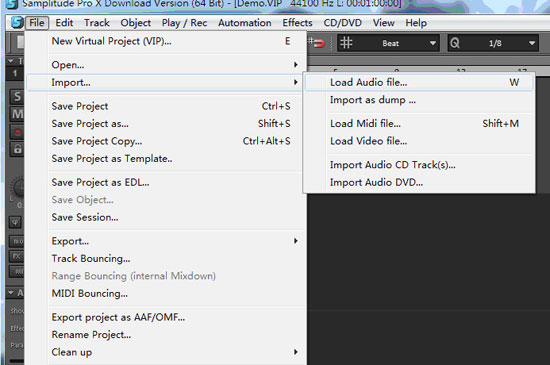Expand the Export submenu arrow
This screenshot has width=550, height=365.
pyautogui.click(x=296, y=241)
